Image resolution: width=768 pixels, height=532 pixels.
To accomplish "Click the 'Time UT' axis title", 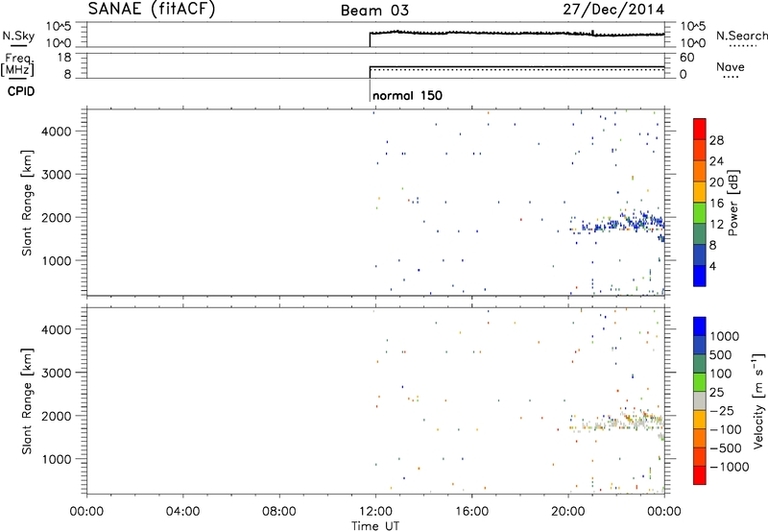I will [x=375, y=526].
